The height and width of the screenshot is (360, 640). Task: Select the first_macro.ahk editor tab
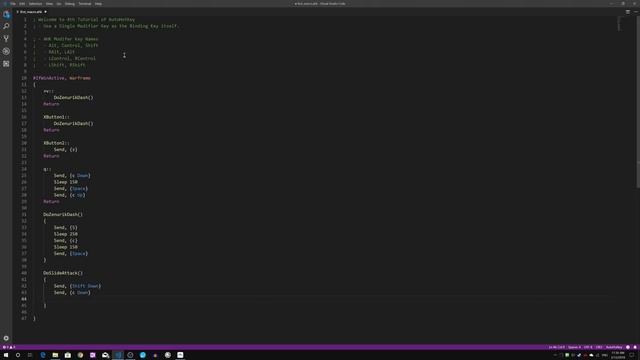pos(31,12)
